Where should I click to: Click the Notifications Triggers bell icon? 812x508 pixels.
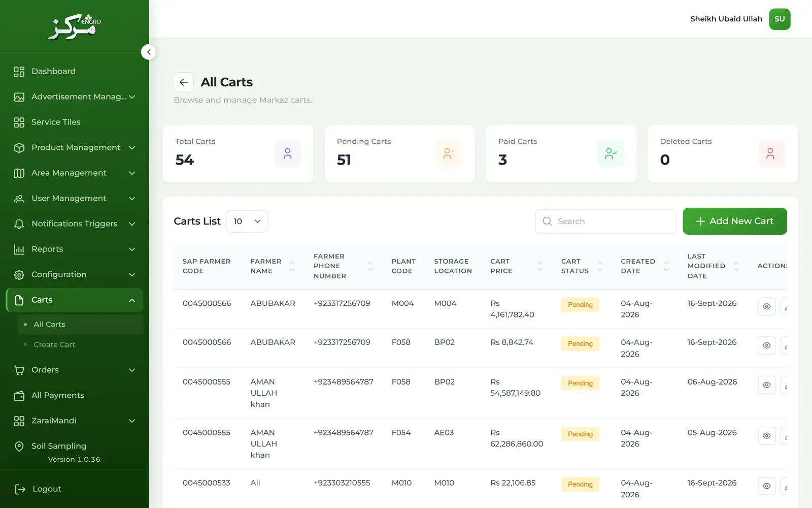click(x=19, y=224)
